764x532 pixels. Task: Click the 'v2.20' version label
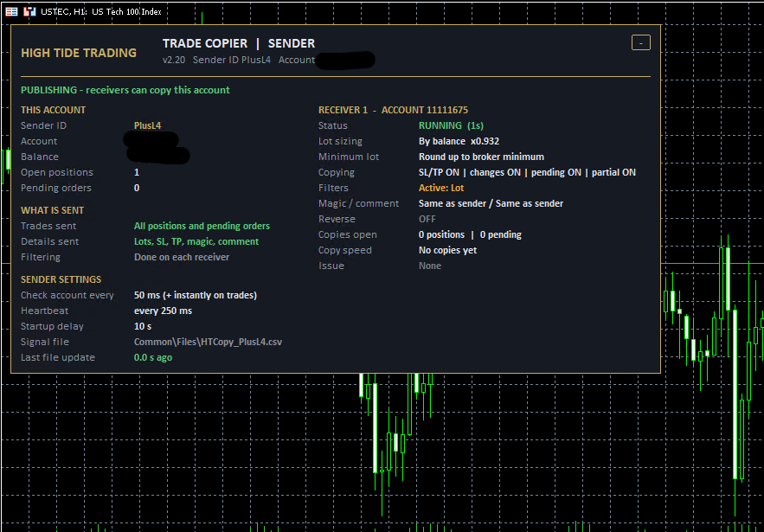(174, 60)
